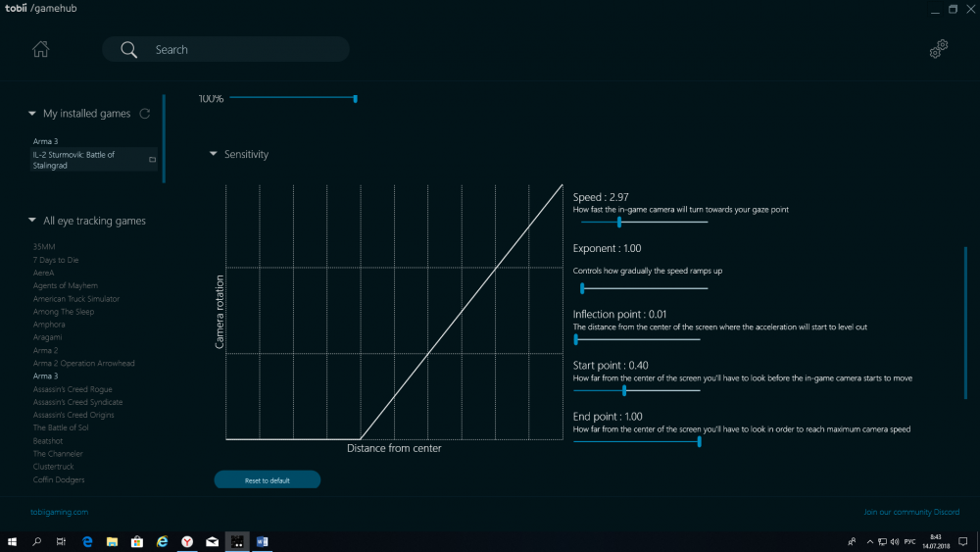The image size is (980, 552).
Task: Select Among The Sleep
Action: [x=63, y=312]
